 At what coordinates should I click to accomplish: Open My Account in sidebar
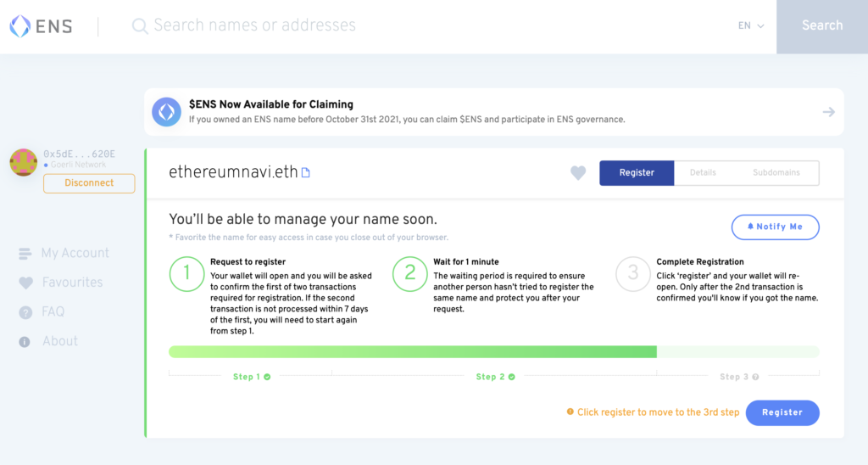pyautogui.click(x=75, y=253)
